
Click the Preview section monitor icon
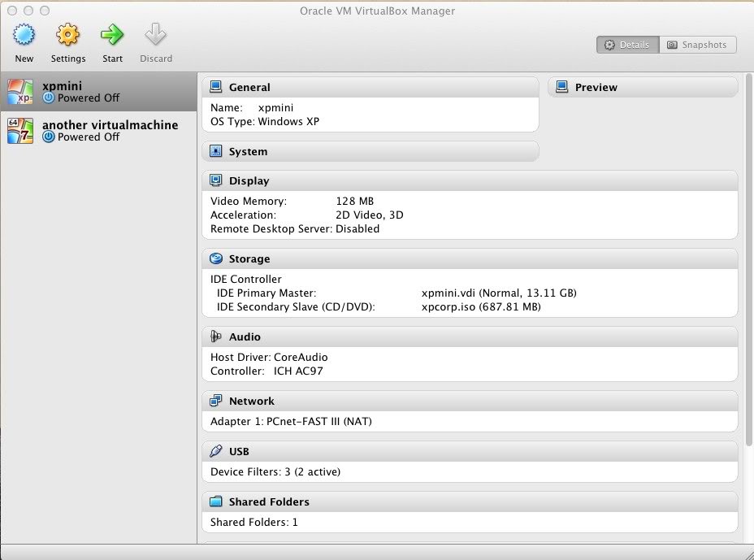(561, 87)
